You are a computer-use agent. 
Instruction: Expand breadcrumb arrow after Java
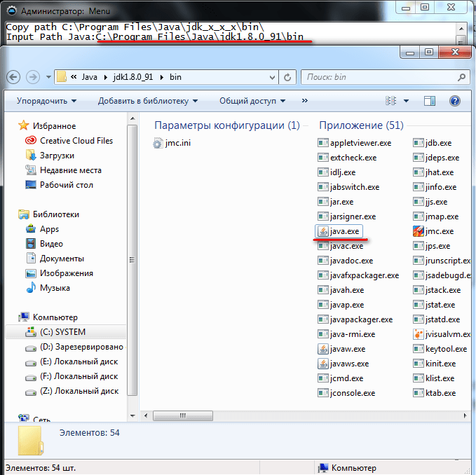[106, 77]
